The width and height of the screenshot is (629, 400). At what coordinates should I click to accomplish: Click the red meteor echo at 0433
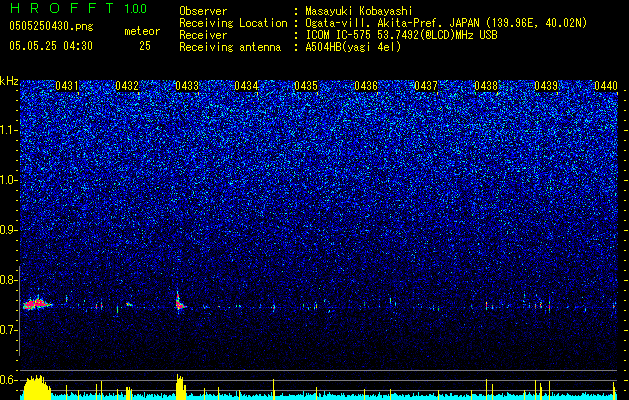[179, 302]
